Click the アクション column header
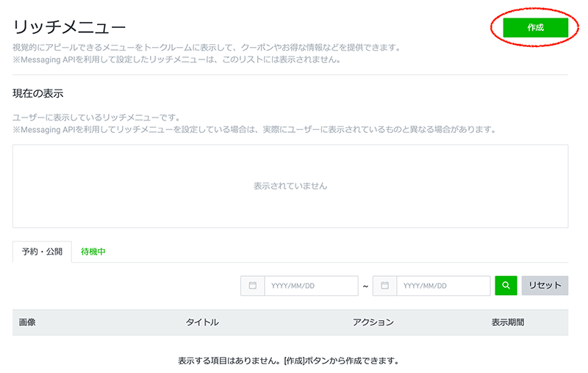 (373, 322)
